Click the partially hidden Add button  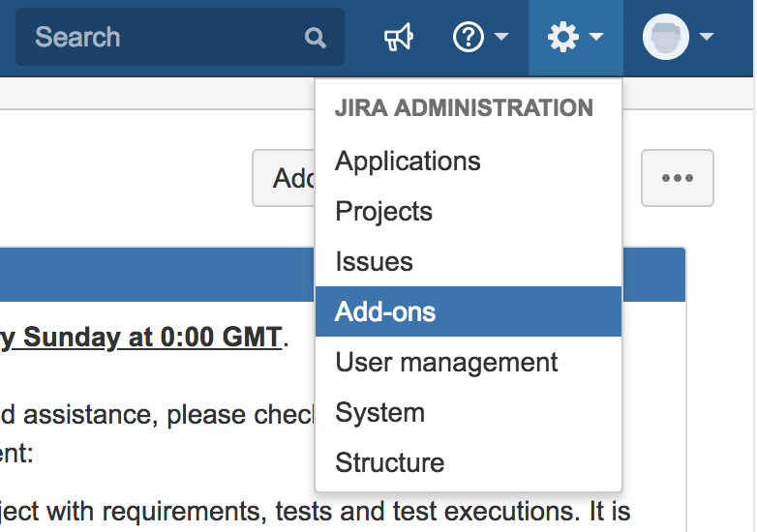(284, 178)
